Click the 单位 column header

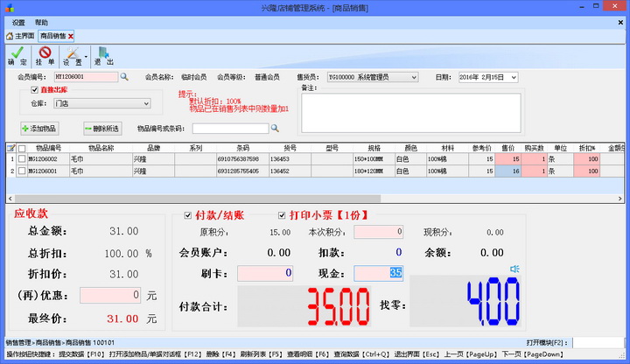point(561,148)
